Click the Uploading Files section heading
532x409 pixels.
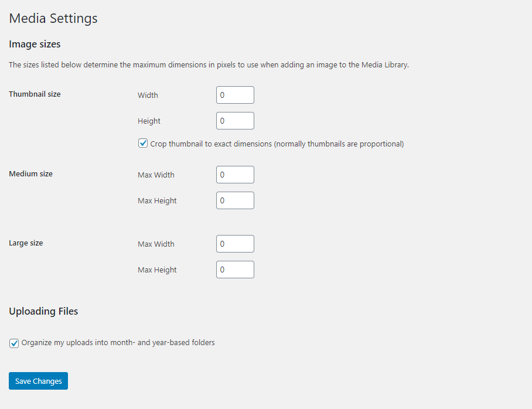pos(43,311)
